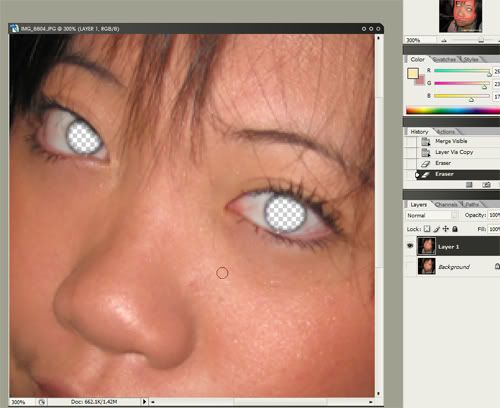Click the foreground color swatch in Color panel
Screen dimensions: 500x408
(x=413, y=73)
